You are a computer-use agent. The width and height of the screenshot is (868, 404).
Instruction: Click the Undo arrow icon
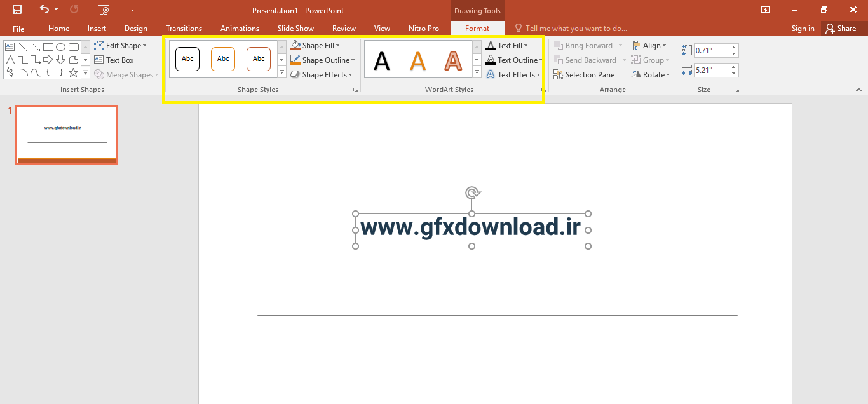click(x=44, y=10)
